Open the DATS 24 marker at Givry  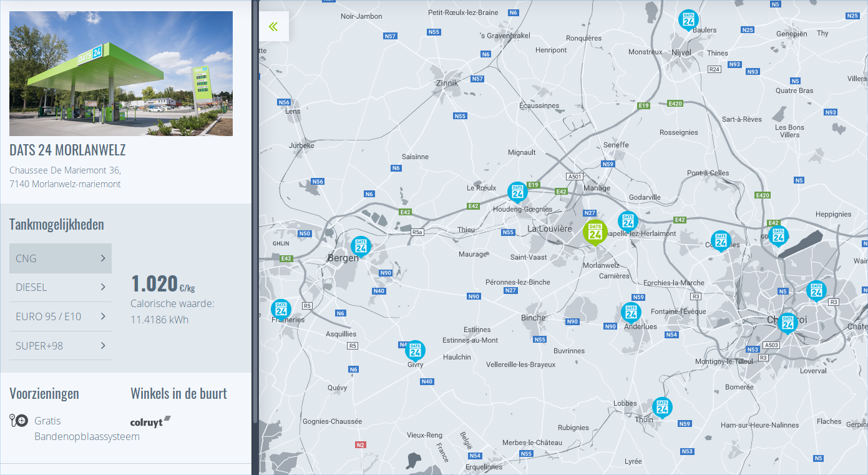click(x=415, y=351)
